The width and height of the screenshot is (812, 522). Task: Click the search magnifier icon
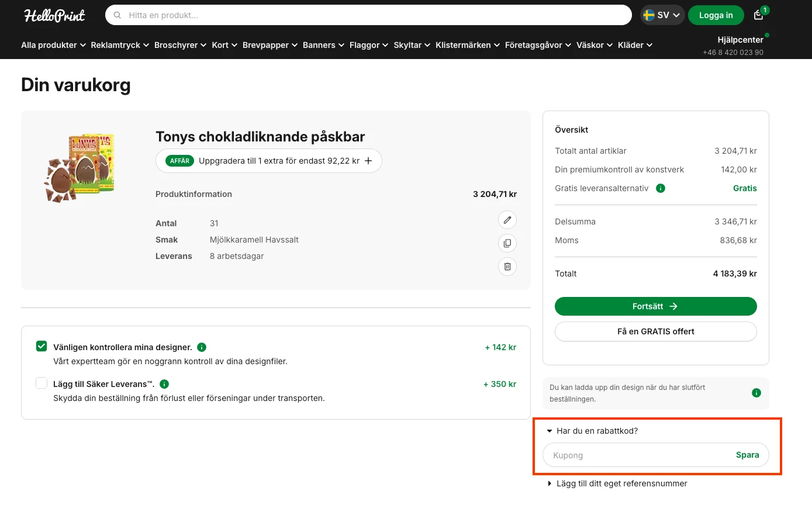[x=118, y=15]
